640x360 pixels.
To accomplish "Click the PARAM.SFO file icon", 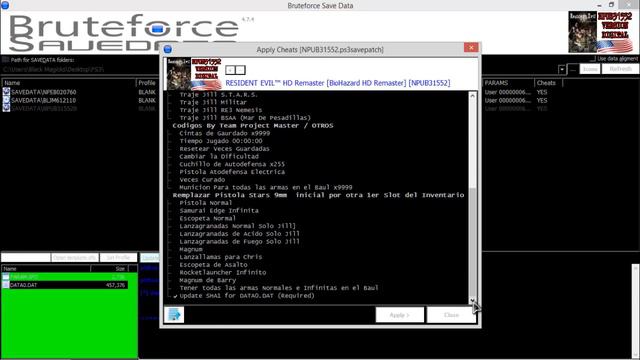I will point(6,277).
